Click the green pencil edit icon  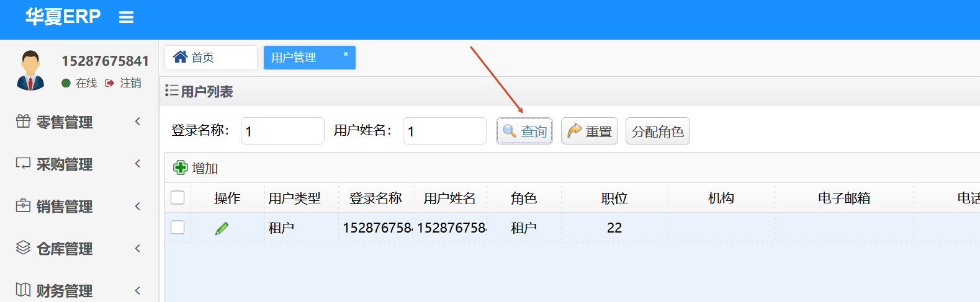[222, 228]
